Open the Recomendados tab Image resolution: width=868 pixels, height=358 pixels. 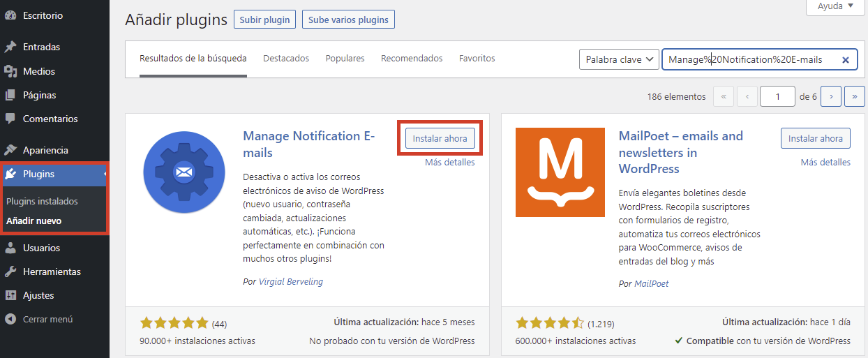click(x=412, y=59)
